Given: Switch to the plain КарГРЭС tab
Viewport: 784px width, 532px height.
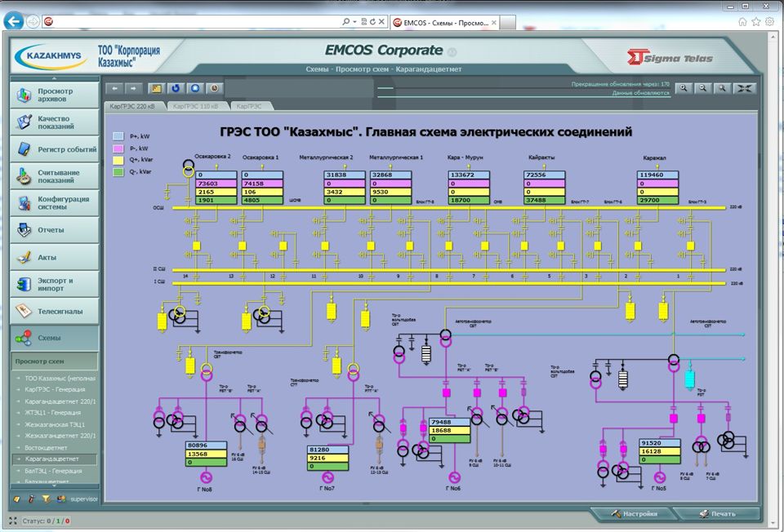Looking at the screenshot, I should pyautogui.click(x=249, y=106).
